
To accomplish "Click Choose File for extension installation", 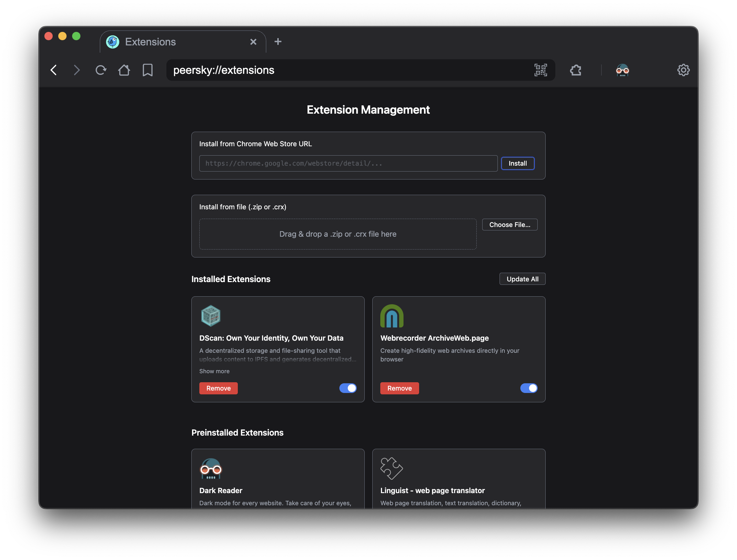I will point(510,225).
